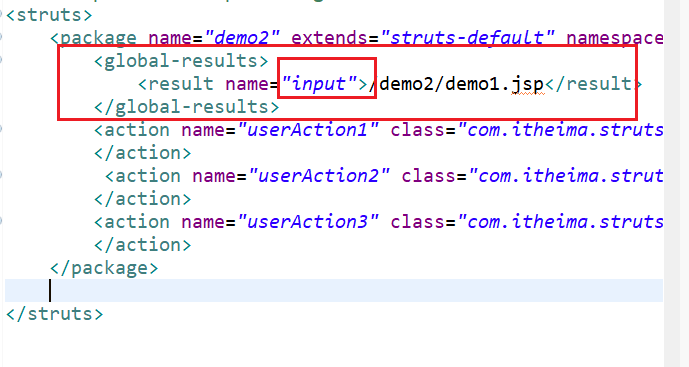Click the </action> tag below userAction1
Screen dimensions: 689x367
coord(143,153)
